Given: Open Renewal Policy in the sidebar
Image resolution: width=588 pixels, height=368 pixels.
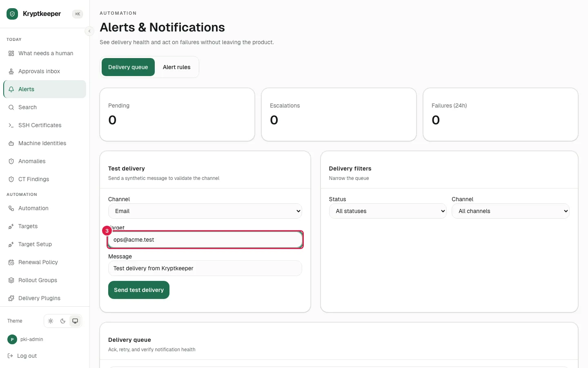Looking at the screenshot, I should pyautogui.click(x=45, y=263).
